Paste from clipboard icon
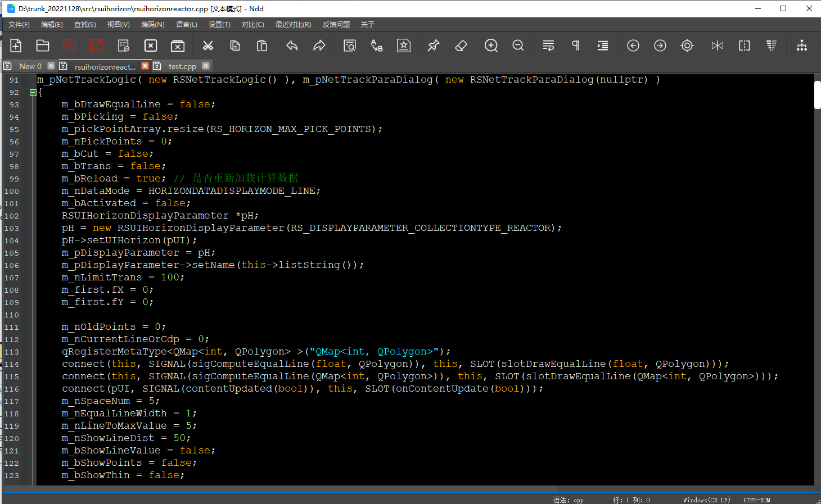This screenshot has width=821, height=504. point(262,46)
